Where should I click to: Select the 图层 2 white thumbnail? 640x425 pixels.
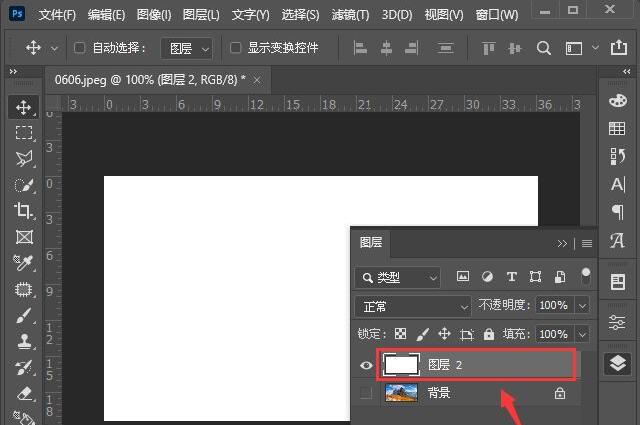(x=401, y=365)
